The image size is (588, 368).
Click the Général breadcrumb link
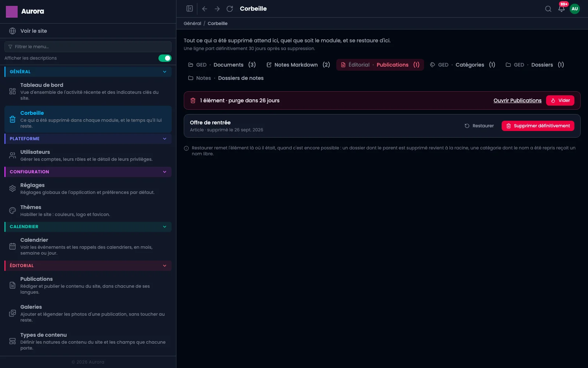point(193,24)
